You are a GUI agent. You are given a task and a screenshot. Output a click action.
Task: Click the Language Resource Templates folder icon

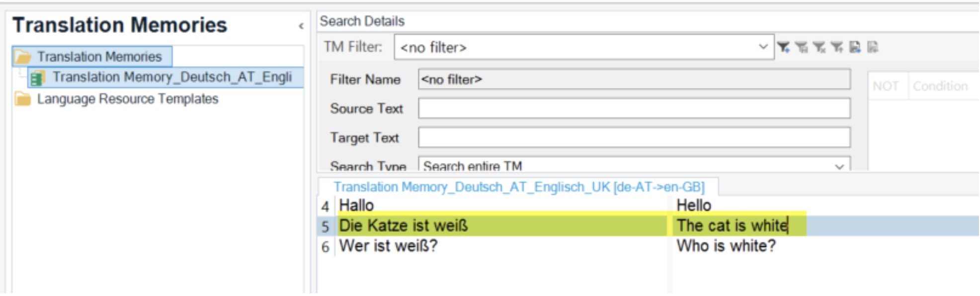[22, 99]
